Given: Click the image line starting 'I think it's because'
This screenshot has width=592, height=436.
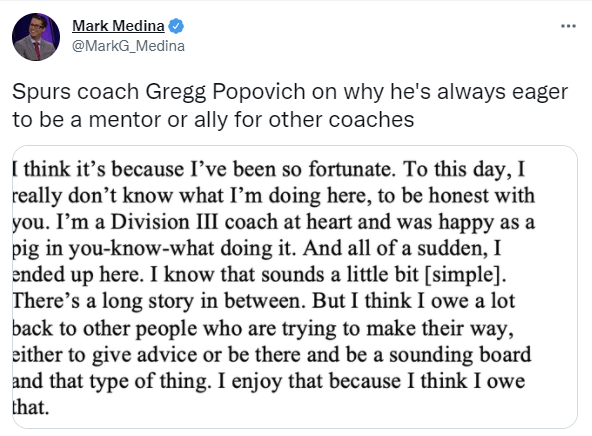Looking at the screenshot, I should (x=269, y=169).
